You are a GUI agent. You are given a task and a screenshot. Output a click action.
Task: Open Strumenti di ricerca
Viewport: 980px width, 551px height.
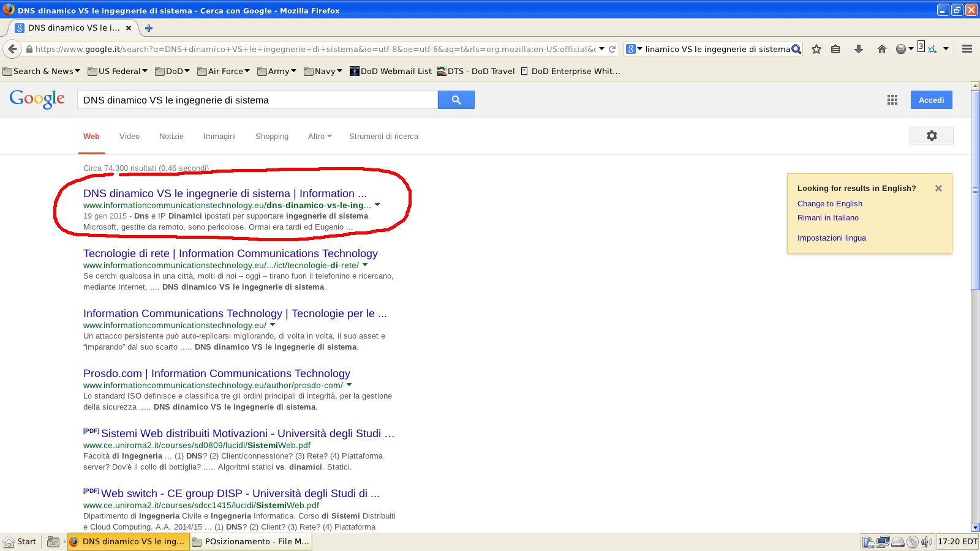pos(383,136)
